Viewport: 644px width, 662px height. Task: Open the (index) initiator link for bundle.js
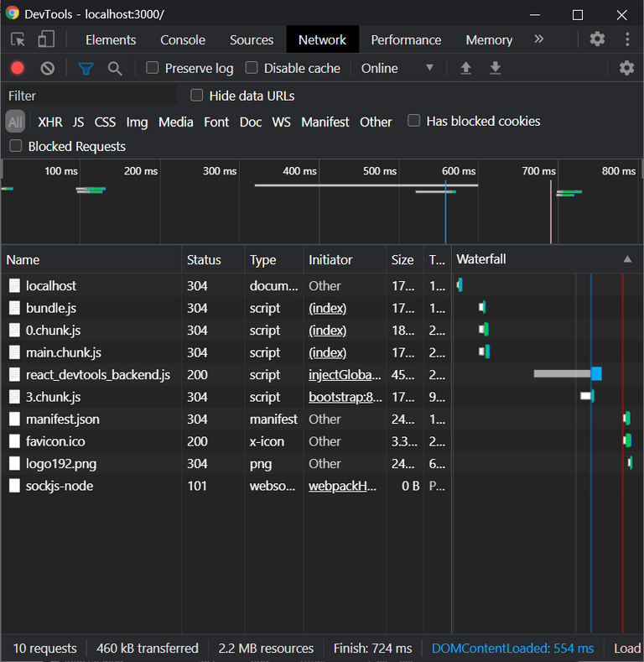coord(328,308)
